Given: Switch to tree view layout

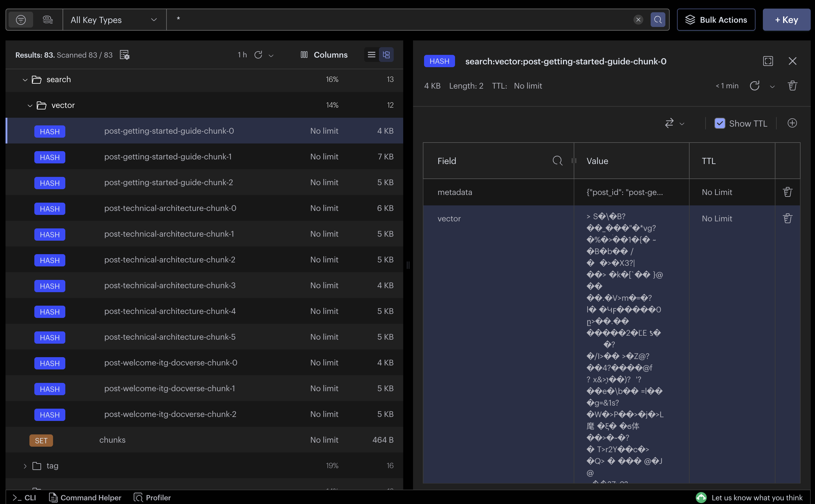Looking at the screenshot, I should click(386, 55).
